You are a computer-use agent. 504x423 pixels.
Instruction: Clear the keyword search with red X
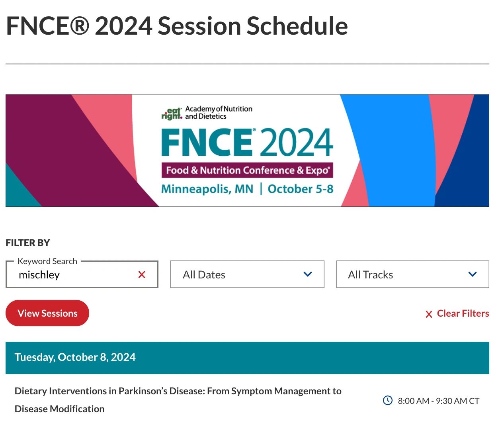tap(142, 274)
